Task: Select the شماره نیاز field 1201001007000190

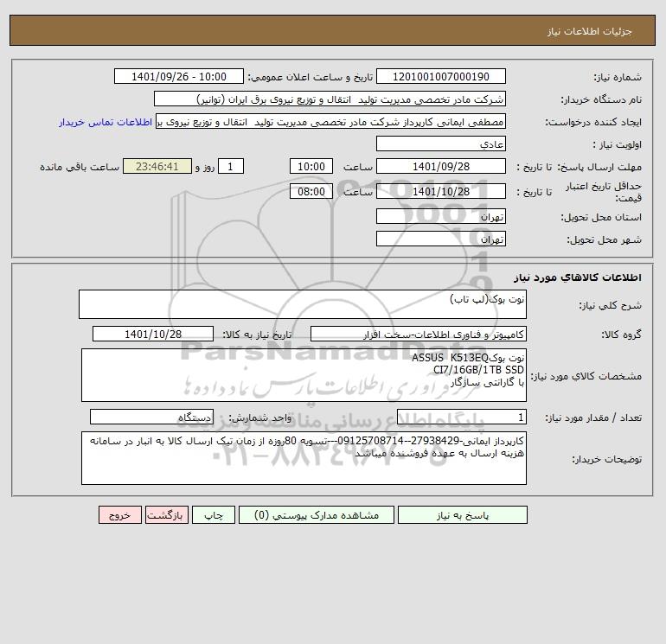Action: tap(441, 76)
